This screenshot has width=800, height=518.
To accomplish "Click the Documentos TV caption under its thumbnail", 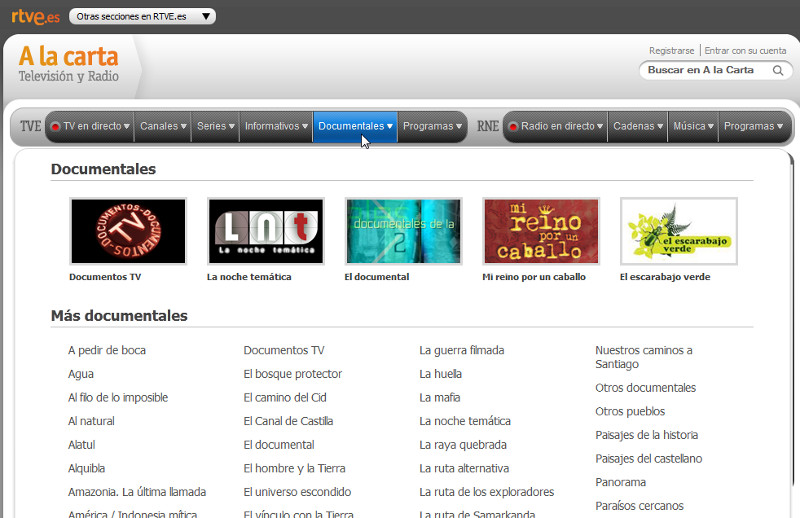I will click(x=105, y=277).
